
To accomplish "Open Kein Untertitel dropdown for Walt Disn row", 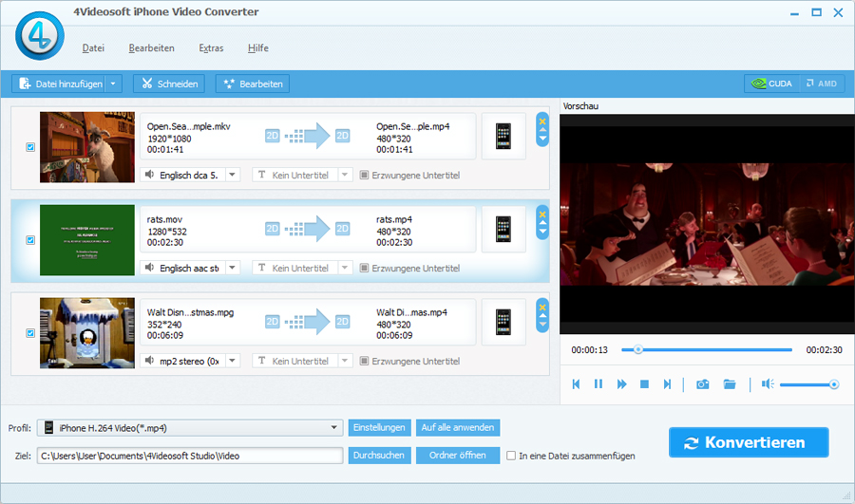I will (x=345, y=361).
